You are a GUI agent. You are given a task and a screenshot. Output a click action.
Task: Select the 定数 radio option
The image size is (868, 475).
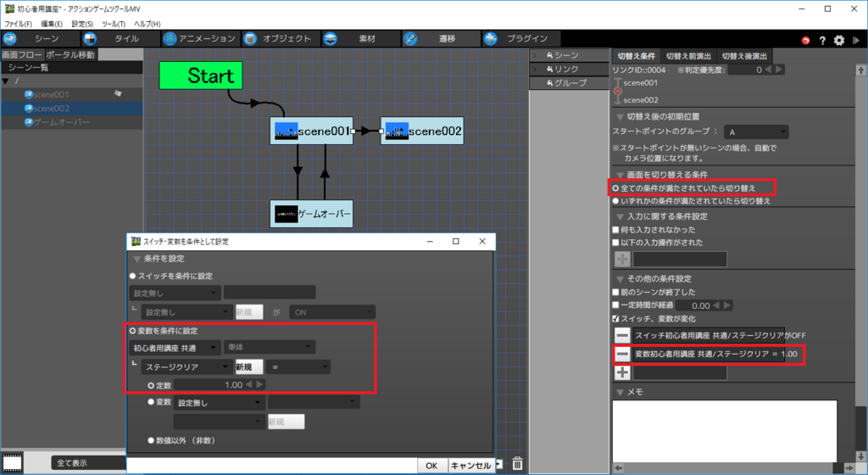pyautogui.click(x=151, y=385)
